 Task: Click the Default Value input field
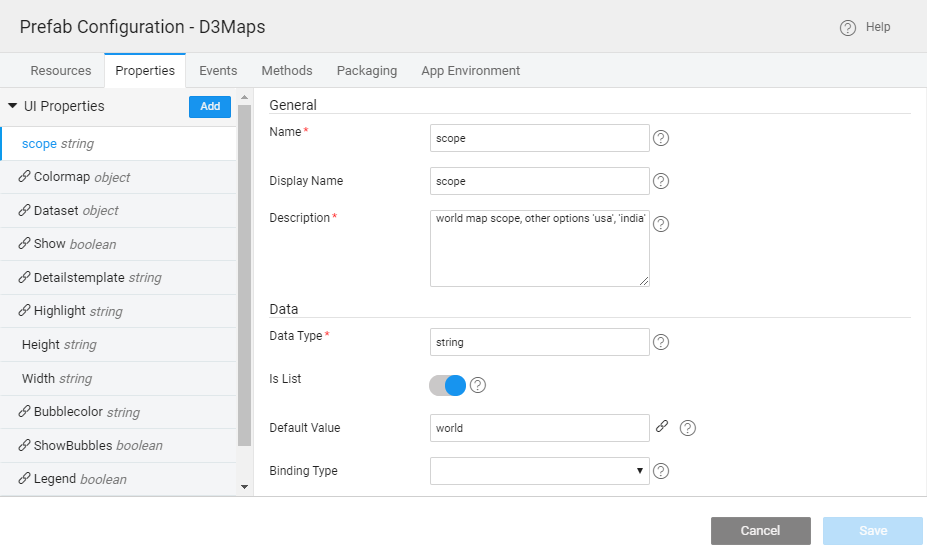click(540, 428)
